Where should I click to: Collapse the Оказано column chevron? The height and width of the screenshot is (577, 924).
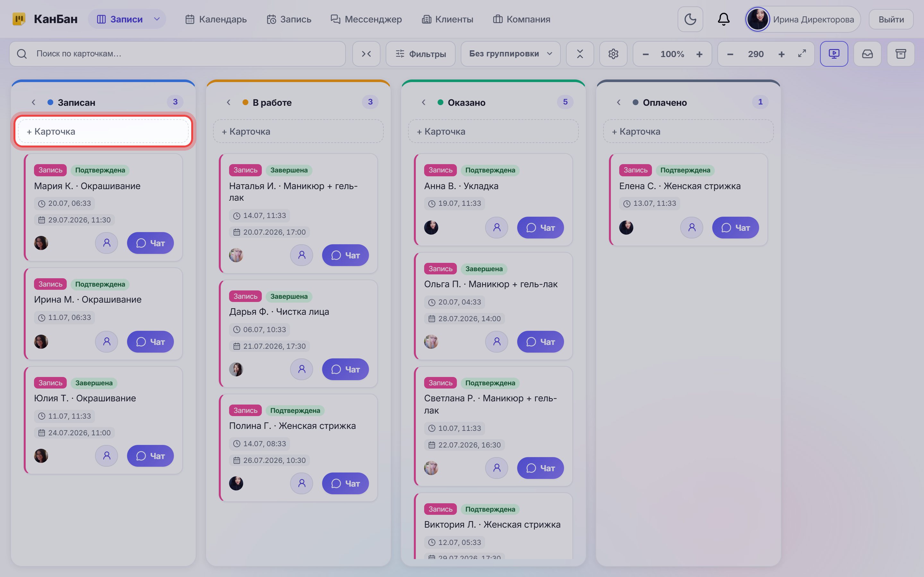pyautogui.click(x=424, y=102)
